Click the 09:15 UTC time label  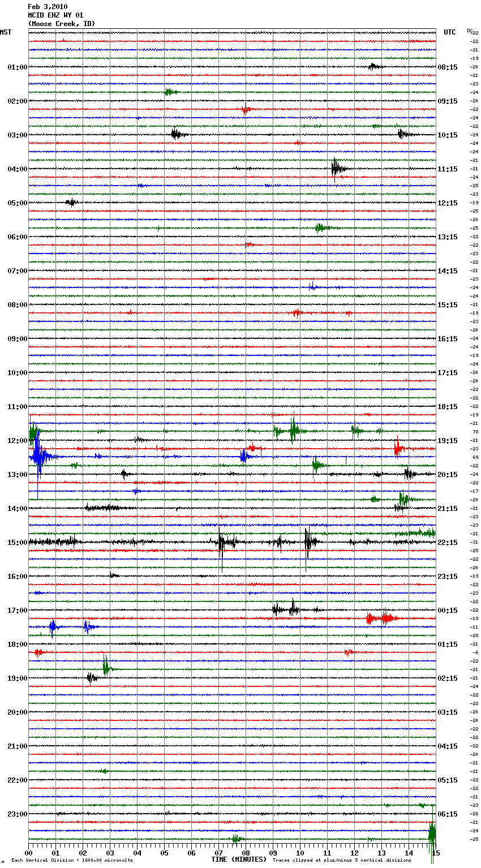point(448,101)
